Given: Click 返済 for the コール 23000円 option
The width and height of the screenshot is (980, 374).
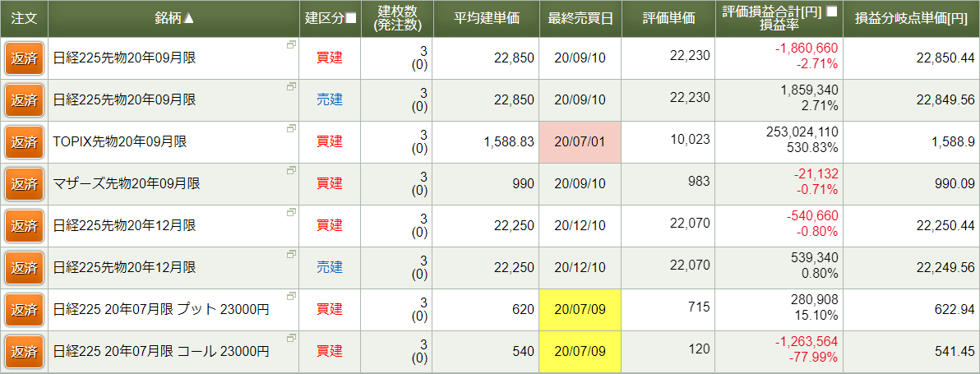Looking at the screenshot, I should click(24, 350).
